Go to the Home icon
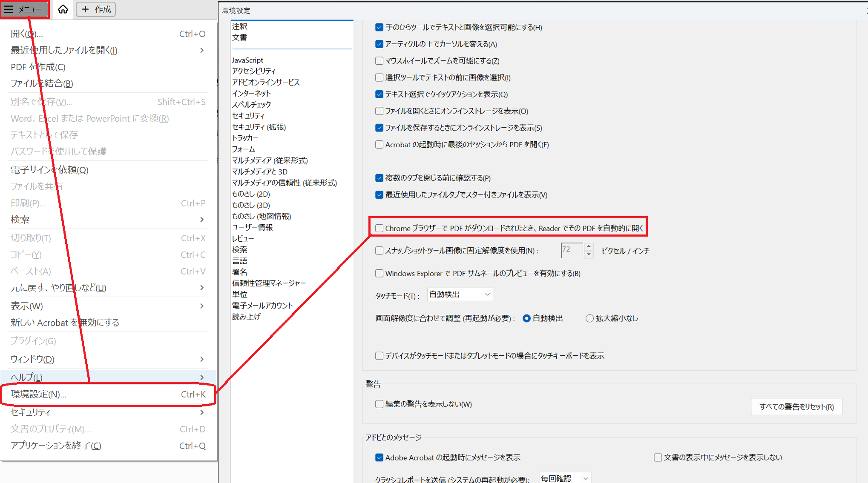This screenshot has height=483, width=868. (63, 9)
